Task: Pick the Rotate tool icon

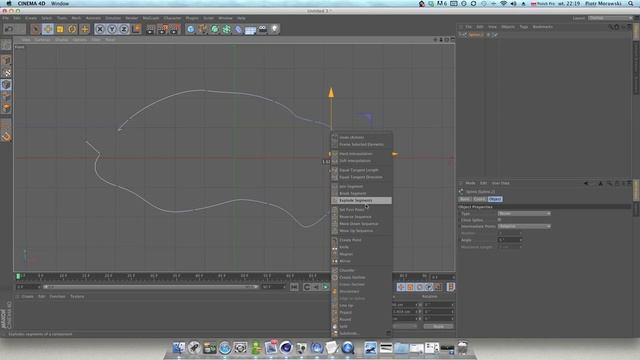Action: click(x=72, y=29)
